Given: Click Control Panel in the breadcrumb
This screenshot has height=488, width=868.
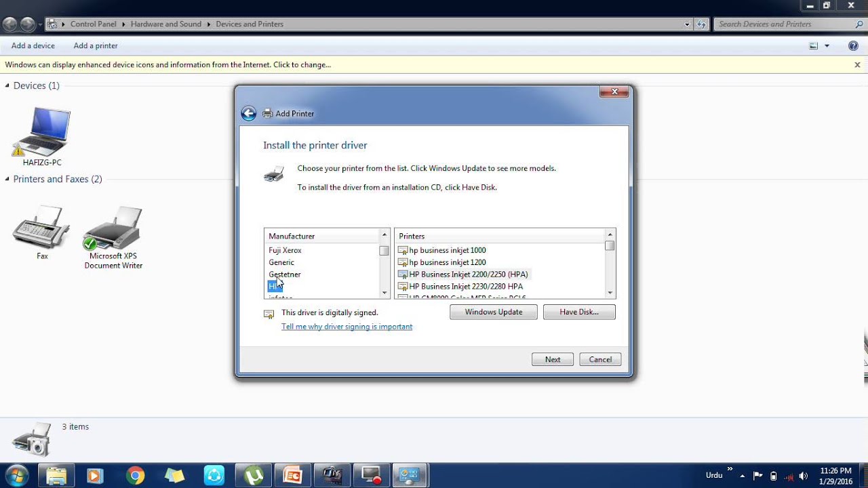Looking at the screenshot, I should [94, 24].
